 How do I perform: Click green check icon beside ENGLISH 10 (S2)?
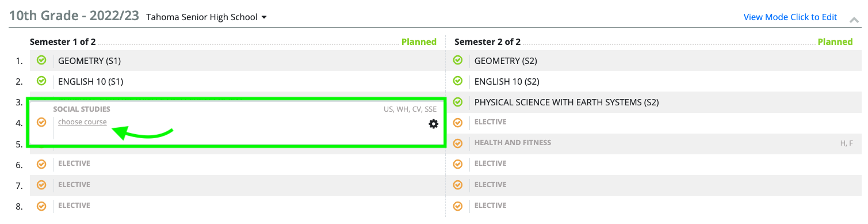tap(458, 81)
